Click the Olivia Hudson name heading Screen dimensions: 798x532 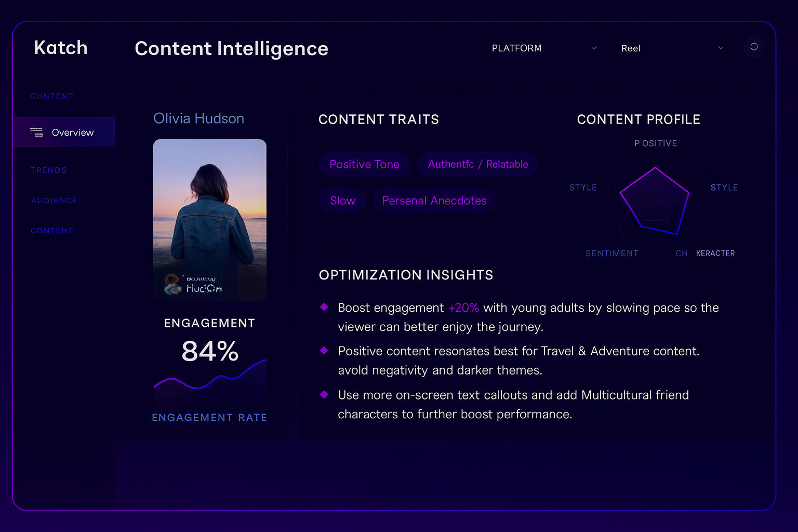pyautogui.click(x=198, y=118)
